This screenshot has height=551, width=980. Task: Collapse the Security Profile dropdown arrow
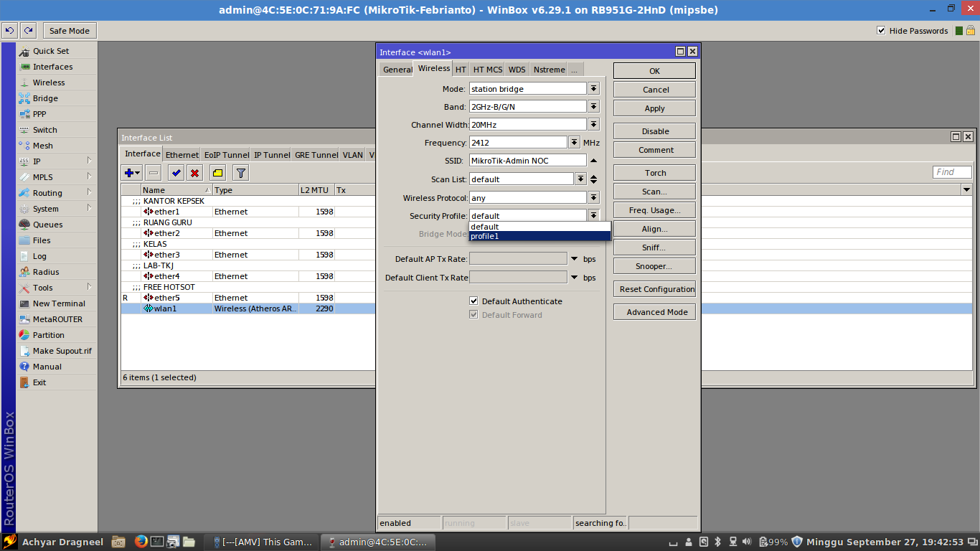593,215
